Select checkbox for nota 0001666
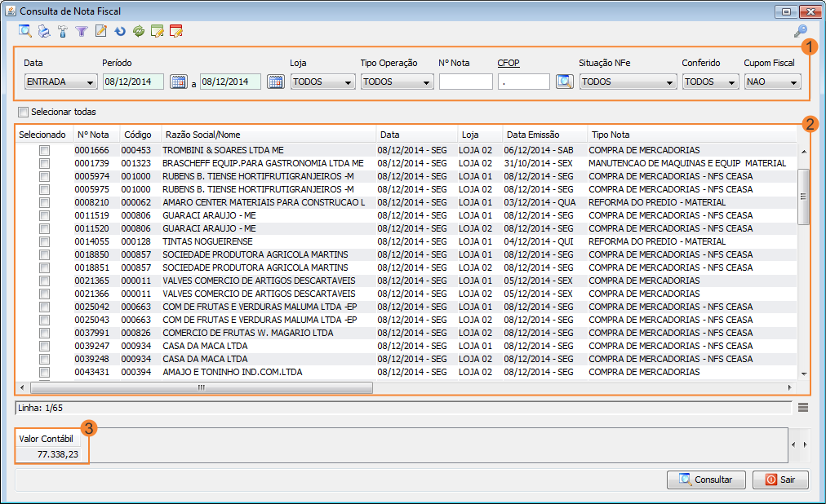The height and width of the screenshot is (504, 826). point(44,150)
